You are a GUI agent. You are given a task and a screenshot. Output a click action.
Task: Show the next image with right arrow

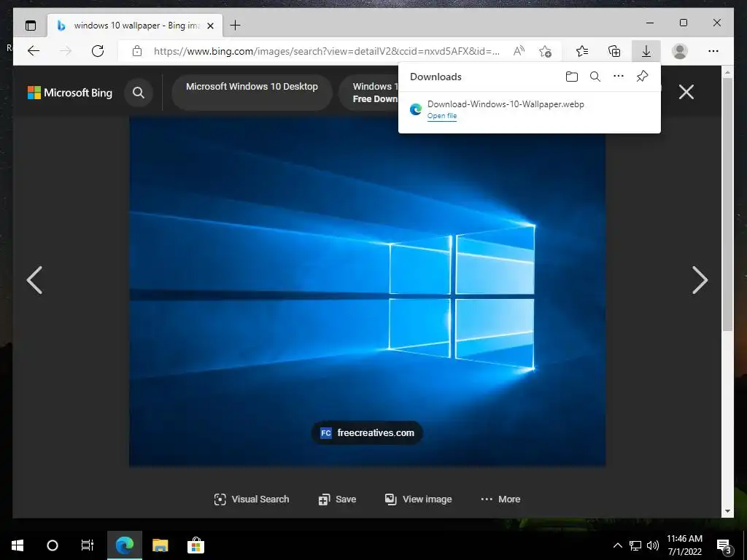click(700, 280)
